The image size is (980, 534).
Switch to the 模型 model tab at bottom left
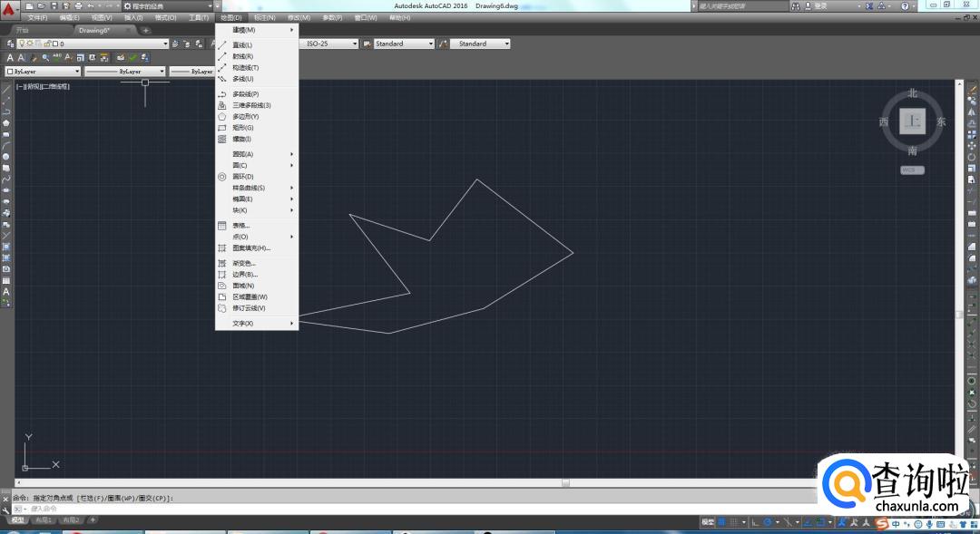(x=17, y=519)
